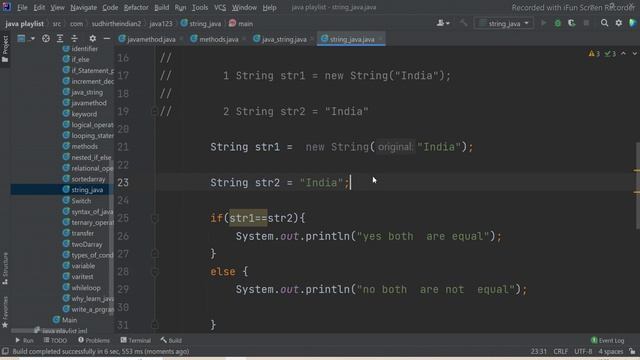Open the Terminal tool window
This screenshot has height=360, width=640.
pos(136,340)
